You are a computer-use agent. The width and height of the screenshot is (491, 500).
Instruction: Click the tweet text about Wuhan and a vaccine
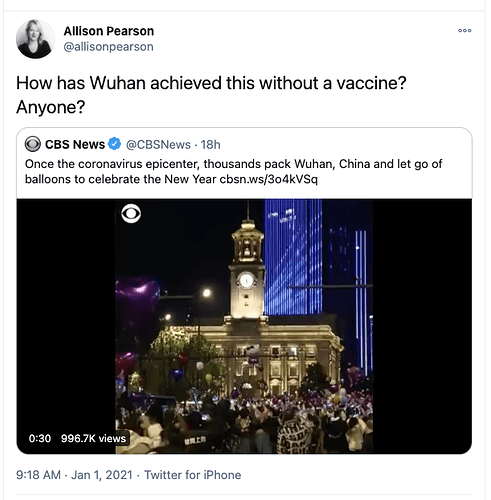pos(211,95)
